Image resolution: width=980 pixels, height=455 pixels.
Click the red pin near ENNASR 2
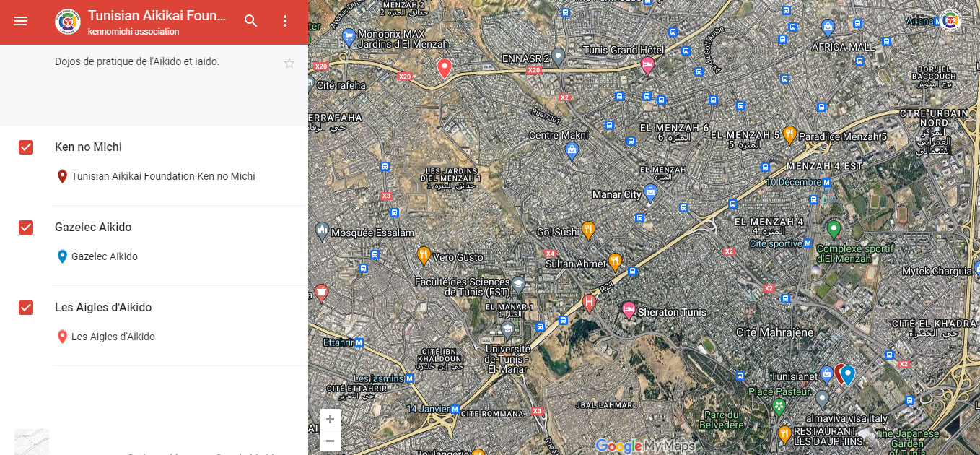pyautogui.click(x=445, y=68)
